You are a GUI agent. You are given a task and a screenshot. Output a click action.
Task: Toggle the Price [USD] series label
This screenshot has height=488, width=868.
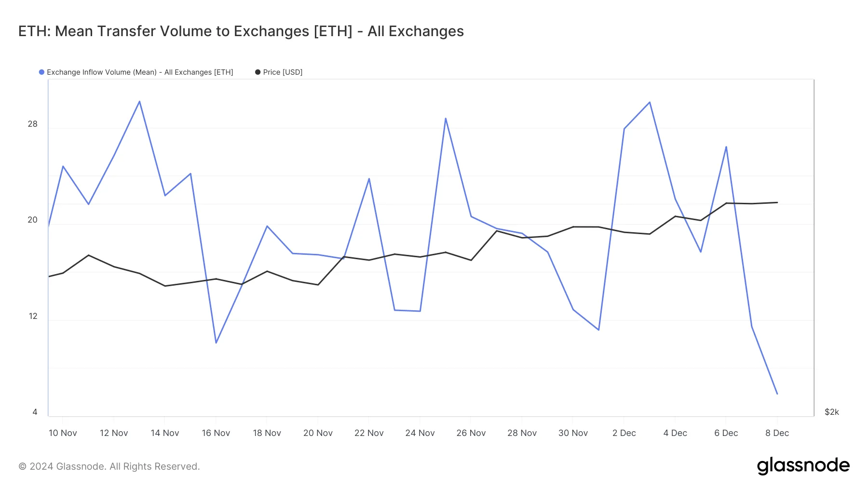[283, 72]
